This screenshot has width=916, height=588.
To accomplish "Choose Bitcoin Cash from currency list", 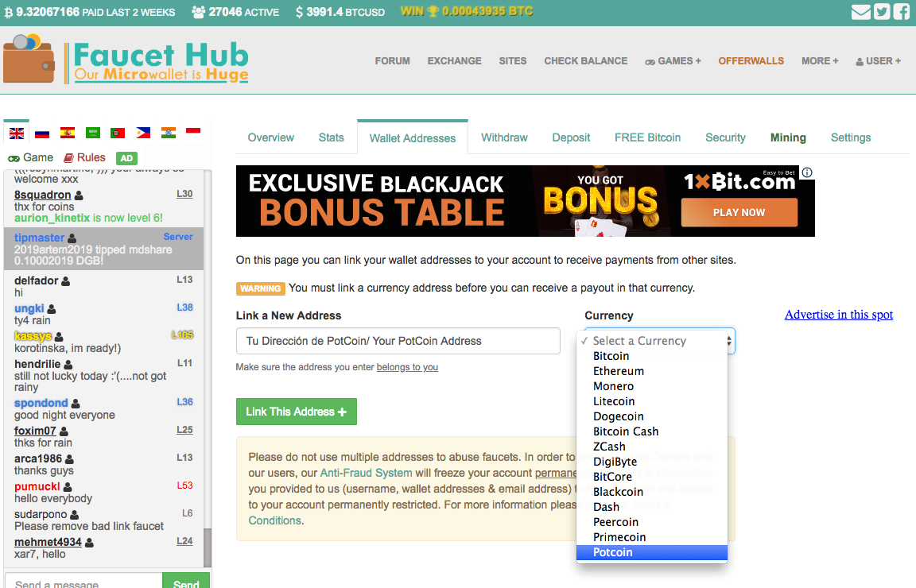I will click(652, 431).
